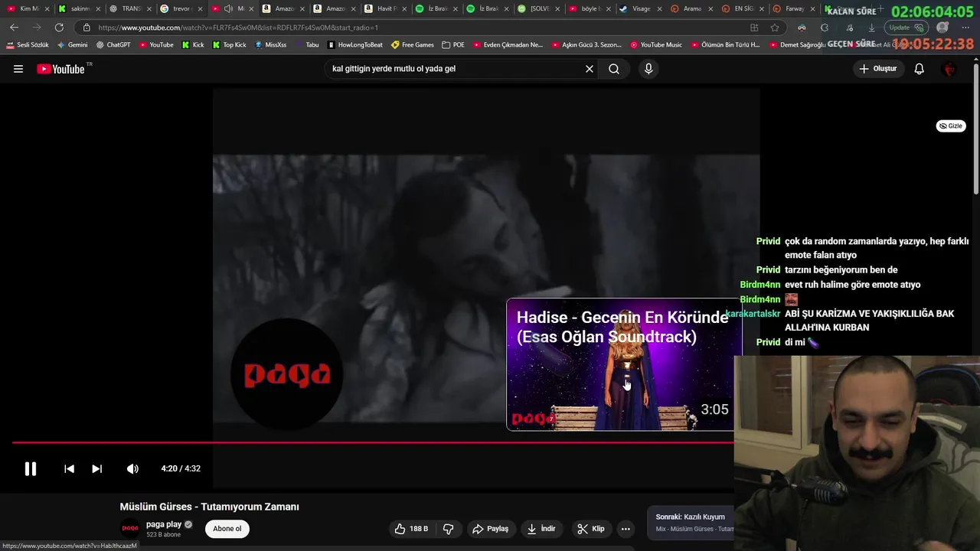Image resolution: width=980 pixels, height=551 pixels.
Task: Open the browser downloads arrow icon
Action: coord(871,28)
